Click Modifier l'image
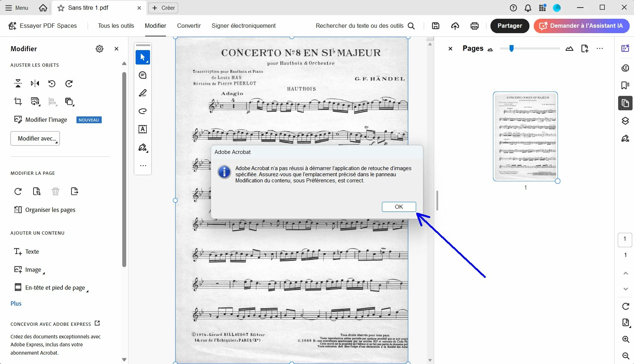The height and width of the screenshot is (364, 634). click(x=40, y=120)
